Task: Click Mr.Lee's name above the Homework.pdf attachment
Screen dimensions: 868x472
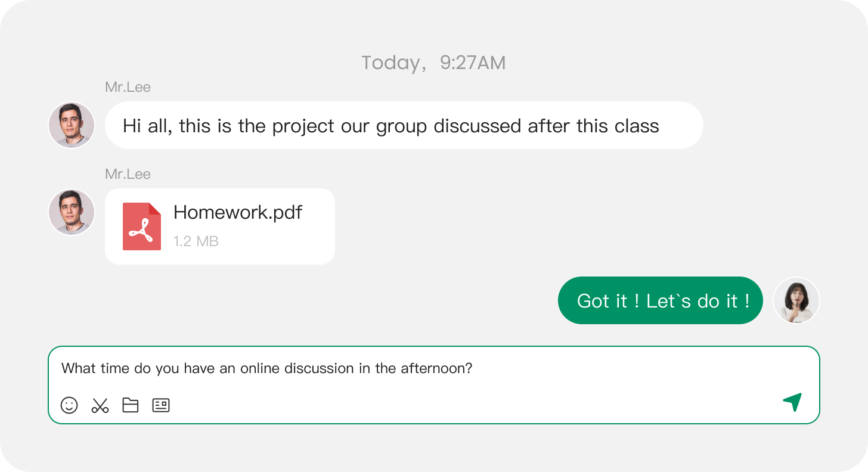Action: (x=128, y=174)
